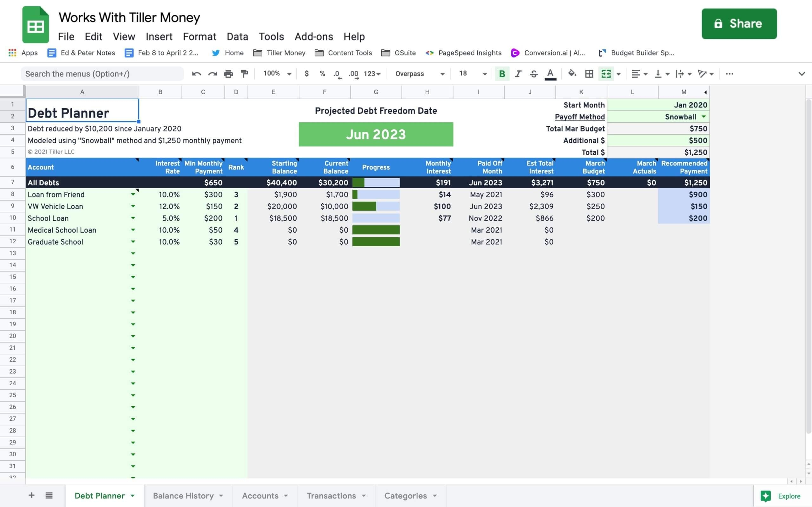812x507 pixels.
Task: Click the School Loan progress bar
Action: click(376, 218)
